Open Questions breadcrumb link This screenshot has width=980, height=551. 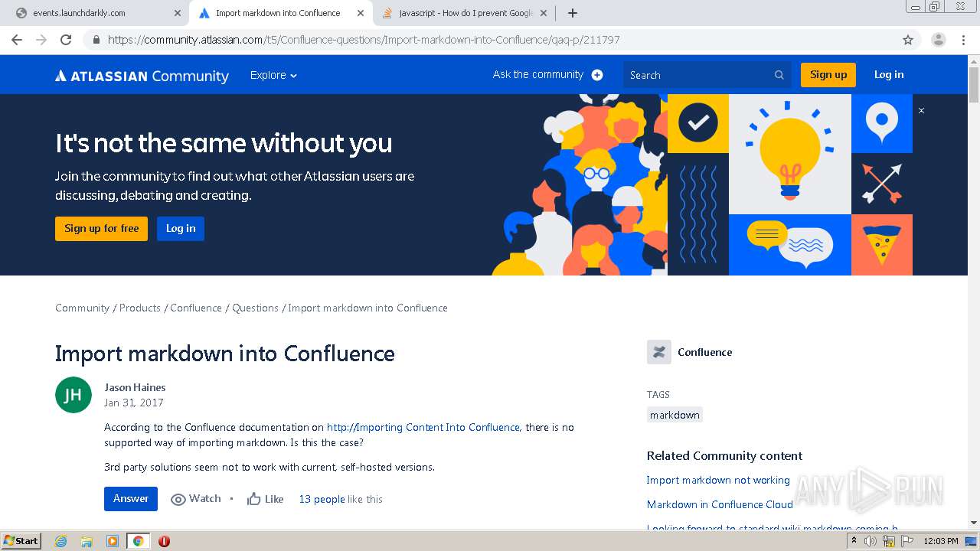tap(255, 308)
